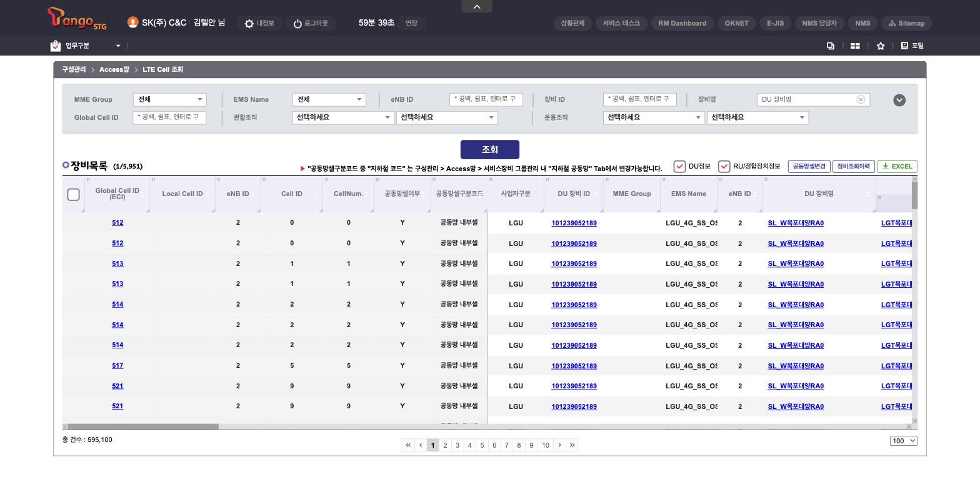The image size is (980, 482).
Task: Jump to the last results page
Action: click(x=572, y=445)
